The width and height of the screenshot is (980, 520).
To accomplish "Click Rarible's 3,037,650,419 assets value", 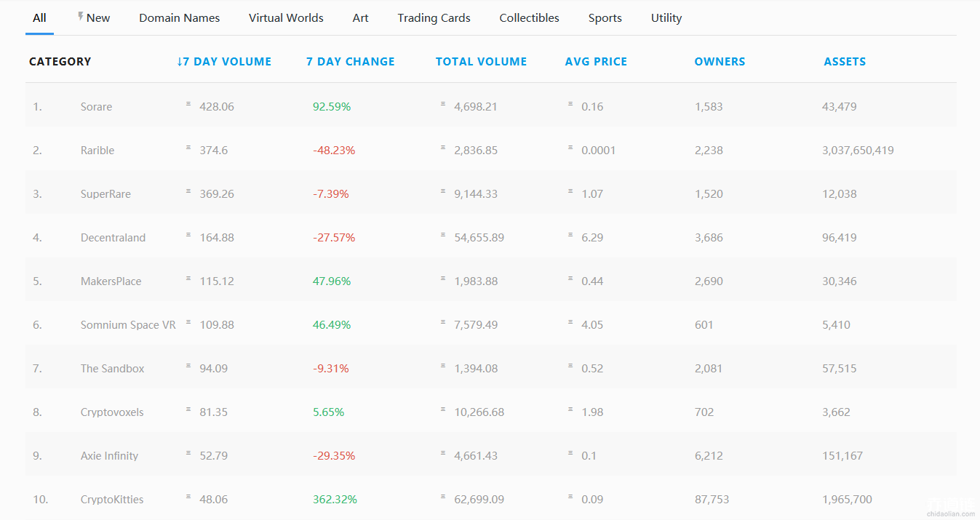I will [858, 151].
